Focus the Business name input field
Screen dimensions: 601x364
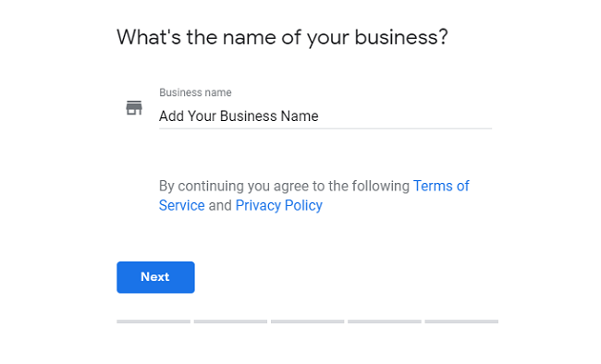(x=325, y=115)
